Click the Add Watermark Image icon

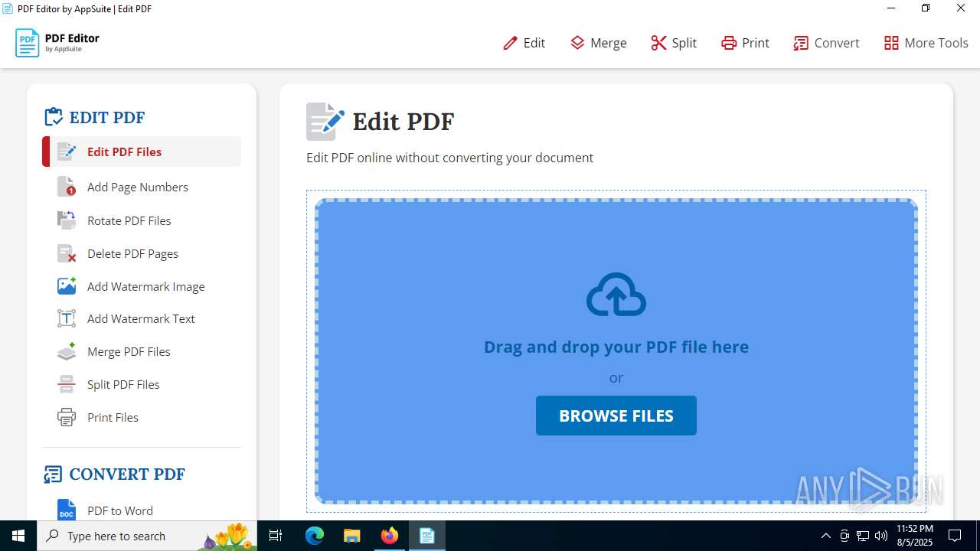point(67,286)
